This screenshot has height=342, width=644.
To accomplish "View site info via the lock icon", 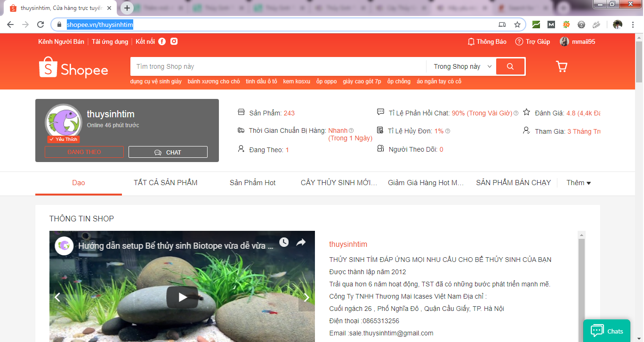I will click(59, 24).
